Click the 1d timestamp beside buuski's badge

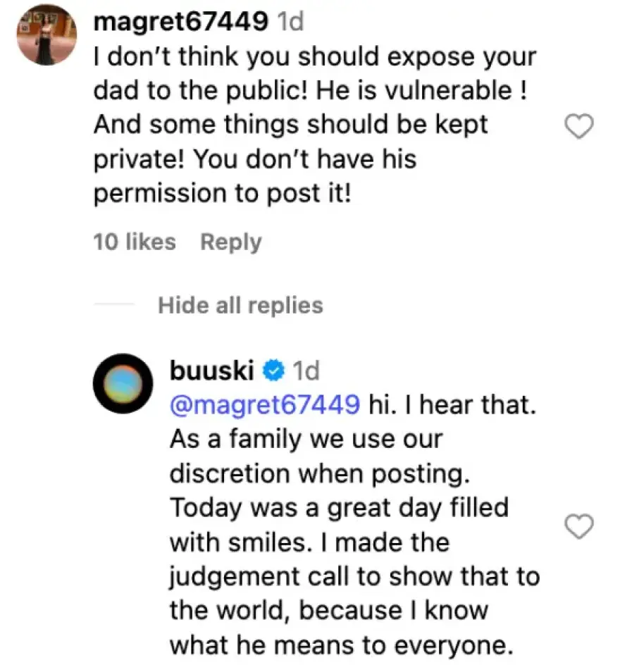305,368
